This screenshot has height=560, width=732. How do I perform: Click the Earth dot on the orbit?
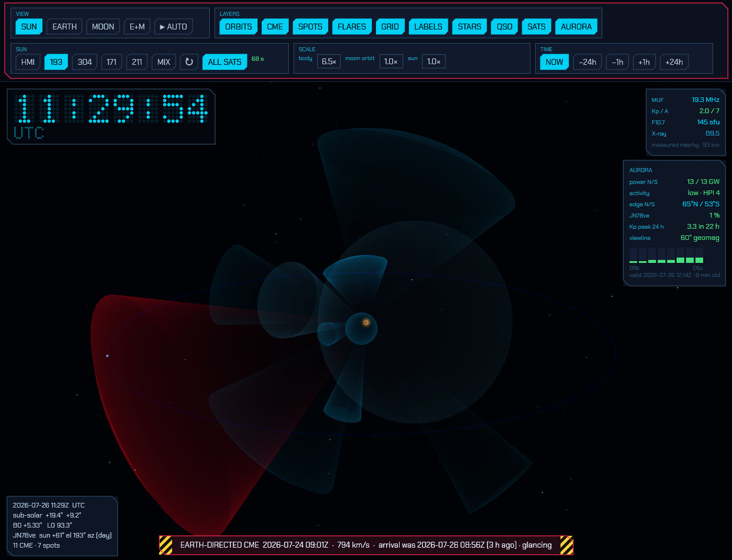point(107,356)
